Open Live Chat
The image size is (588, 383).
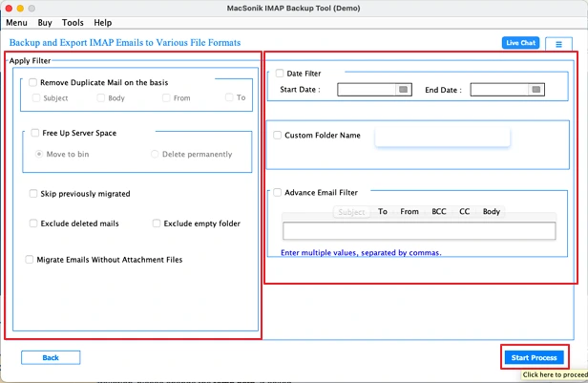521,43
